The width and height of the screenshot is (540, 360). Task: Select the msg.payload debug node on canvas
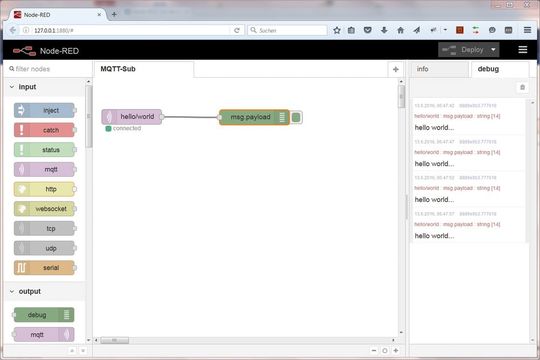coord(254,117)
